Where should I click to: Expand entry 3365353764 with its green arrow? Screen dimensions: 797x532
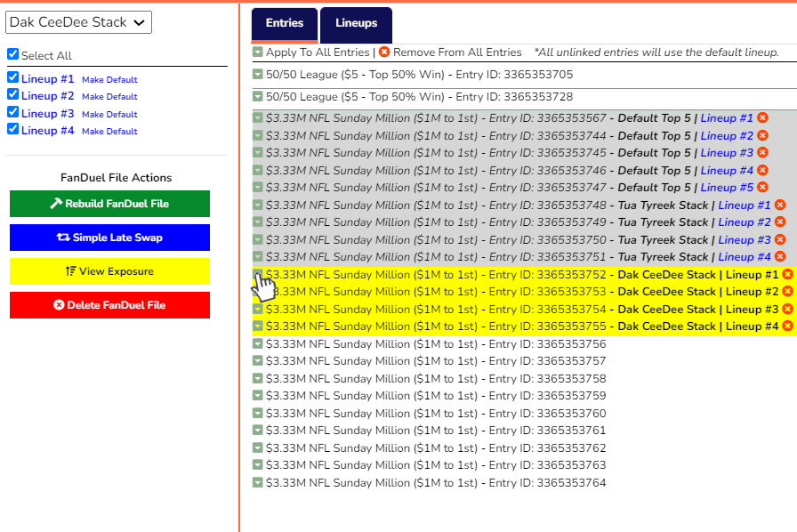pyautogui.click(x=258, y=482)
